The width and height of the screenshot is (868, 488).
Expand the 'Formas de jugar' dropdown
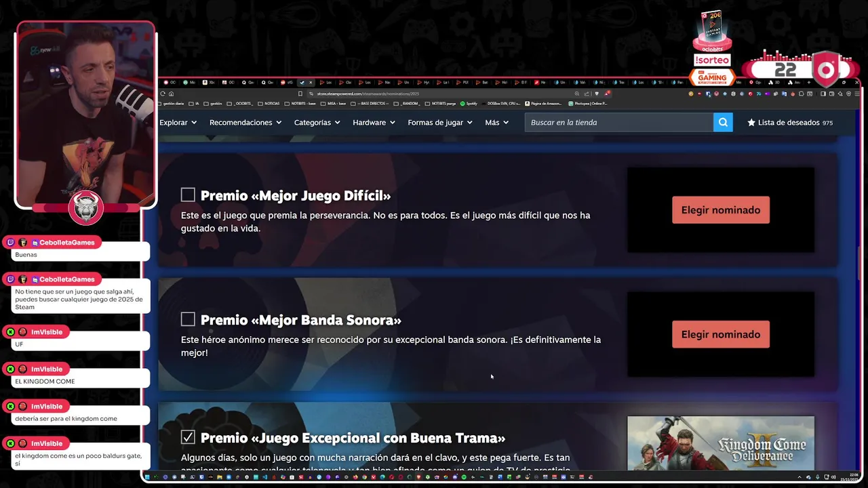tap(439, 123)
